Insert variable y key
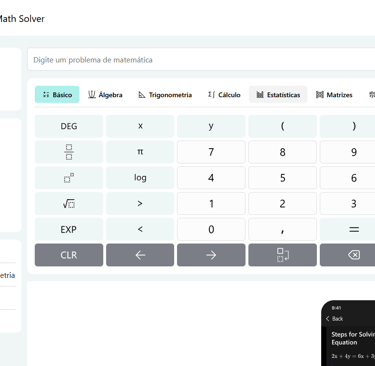 211,126
